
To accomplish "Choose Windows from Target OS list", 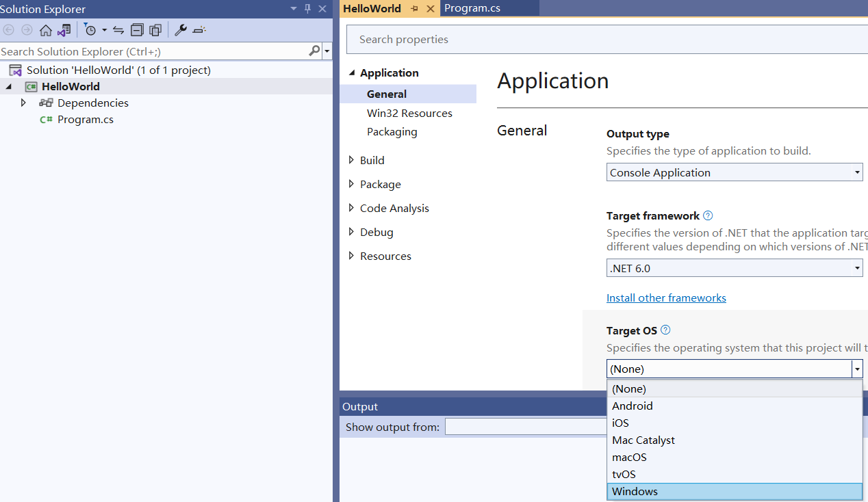I will [x=735, y=491].
